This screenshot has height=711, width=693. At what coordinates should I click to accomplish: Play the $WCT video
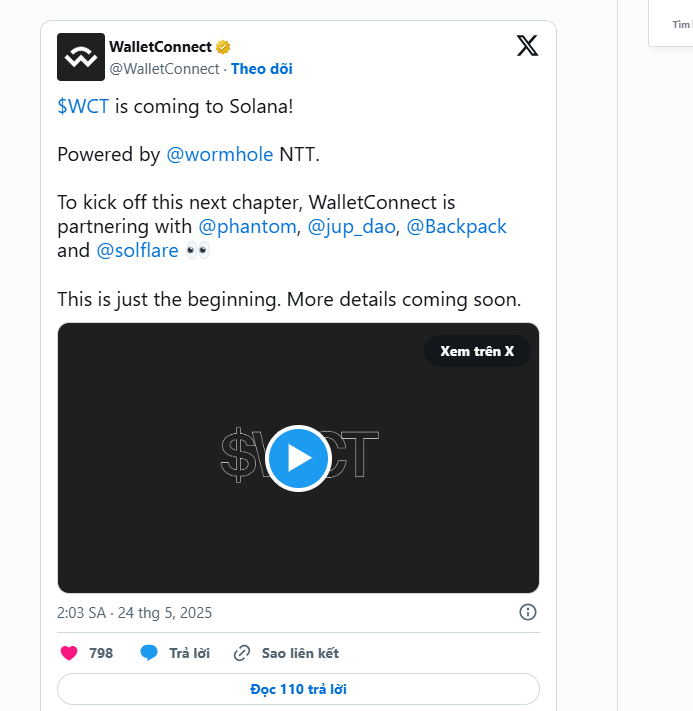[x=298, y=458]
